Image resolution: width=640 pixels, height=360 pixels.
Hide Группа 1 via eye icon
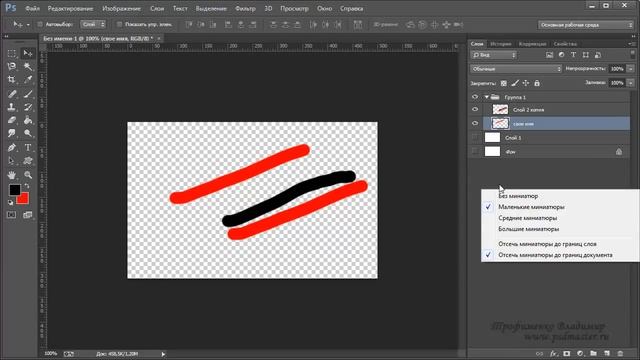tap(475, 97)
